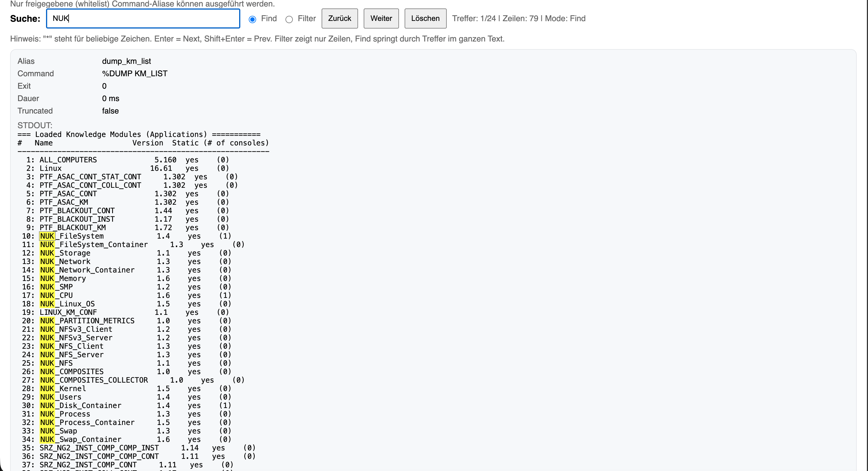Click the SRZ_NG2_INST_COMP_CONT entry
Image resolution: width=868 pixels, height=471 pixels.
pyautogui.click(x=88, y=465)
